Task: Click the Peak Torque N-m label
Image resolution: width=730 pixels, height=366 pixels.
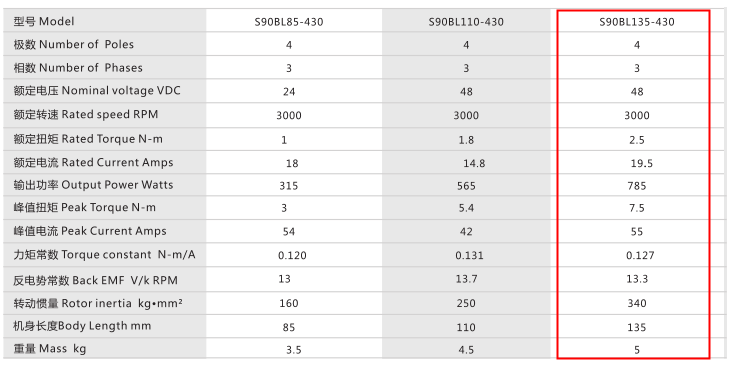Action: pyautogui.click(x=84, y=207)
